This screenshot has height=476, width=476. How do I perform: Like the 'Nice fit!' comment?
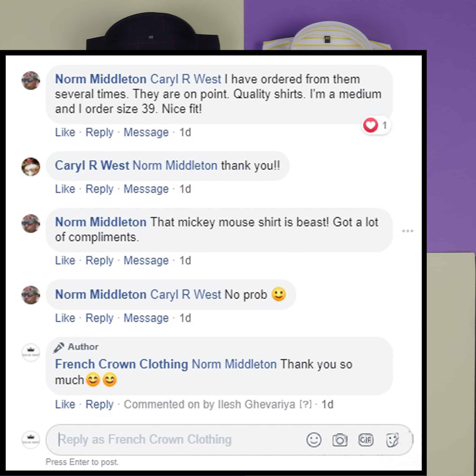point(65,132)
